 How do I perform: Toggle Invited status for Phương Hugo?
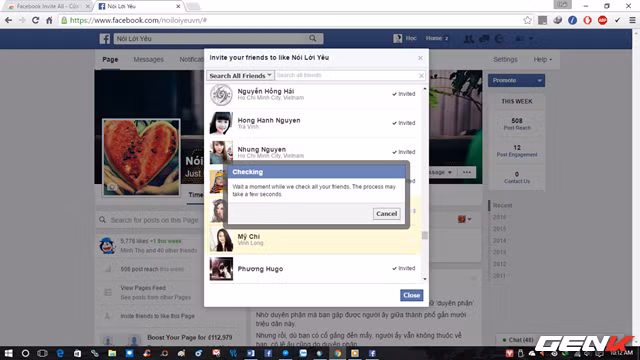[x=404, y=268]
